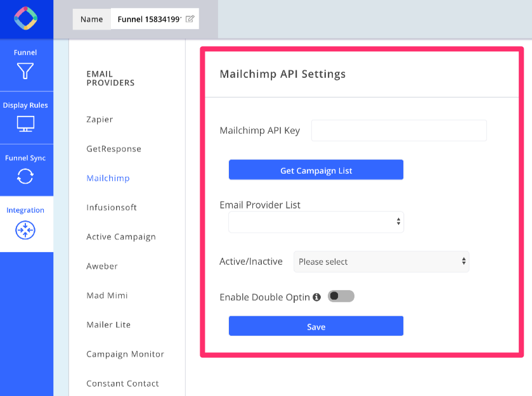The width and height of the screenshot is (532, 396).
Task: Open Display Rules monitor icon
Action: click(x=25, y=124)
